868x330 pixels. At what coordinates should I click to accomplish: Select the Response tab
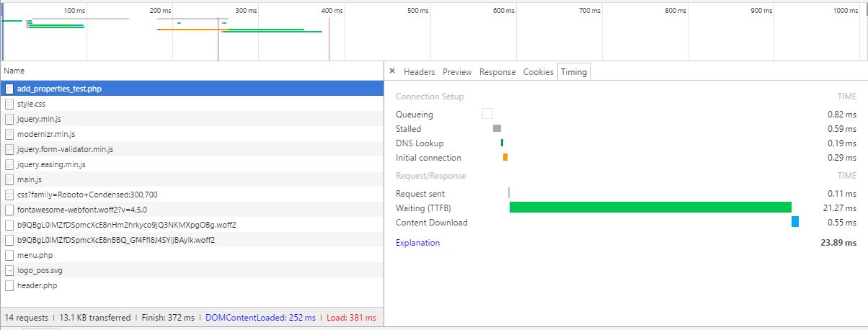click(x=497, y=72)
